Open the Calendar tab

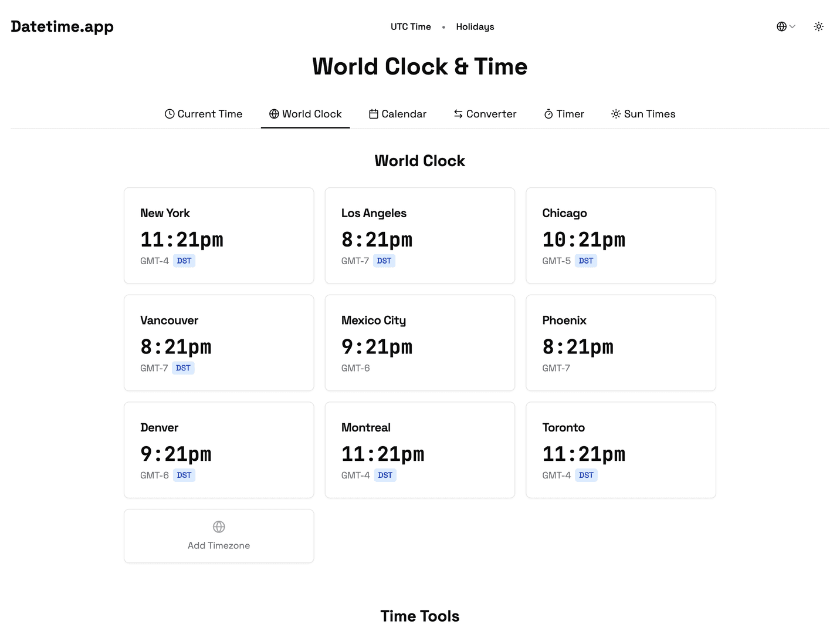397,114
